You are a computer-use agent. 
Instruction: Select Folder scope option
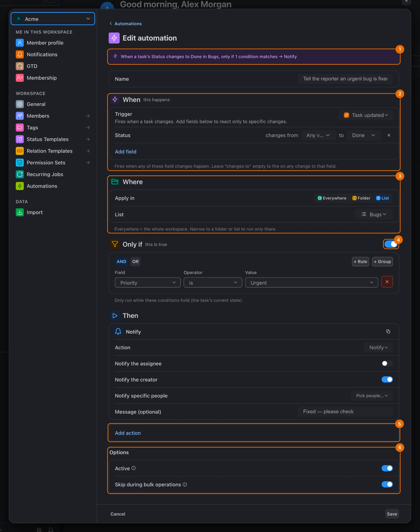pos(361,198)
